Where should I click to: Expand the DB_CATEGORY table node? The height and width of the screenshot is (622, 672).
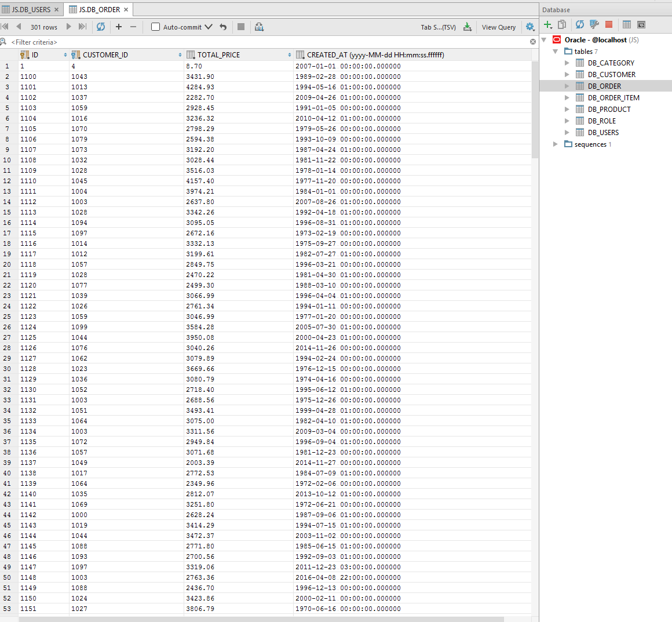click(x=567, y=63)
